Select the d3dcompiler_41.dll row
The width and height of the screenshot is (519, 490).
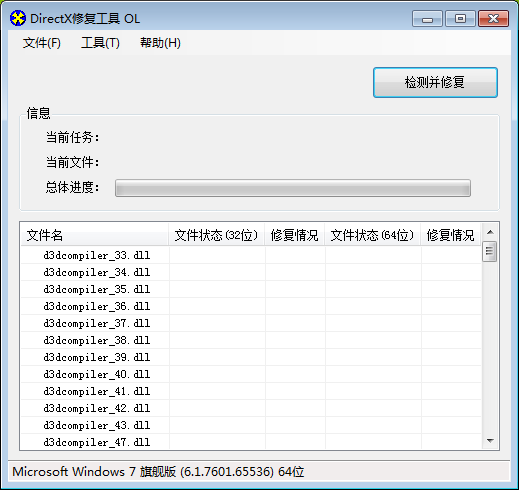(x=251, y=391)
